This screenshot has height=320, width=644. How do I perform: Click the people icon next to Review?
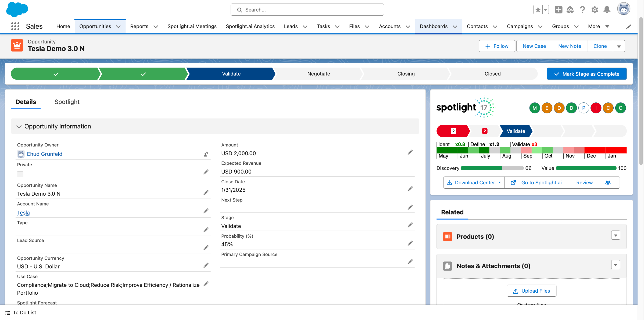click(608, 183)
